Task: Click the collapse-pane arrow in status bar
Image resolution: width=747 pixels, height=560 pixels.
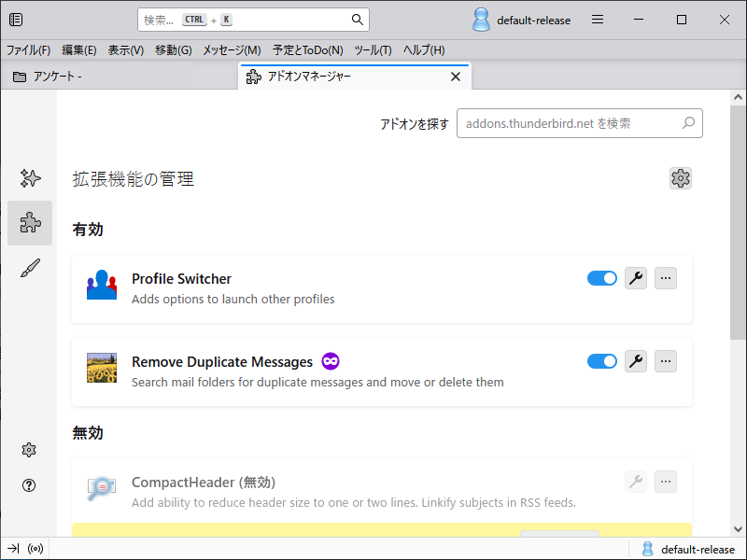Action: click(x=13, y=549)
